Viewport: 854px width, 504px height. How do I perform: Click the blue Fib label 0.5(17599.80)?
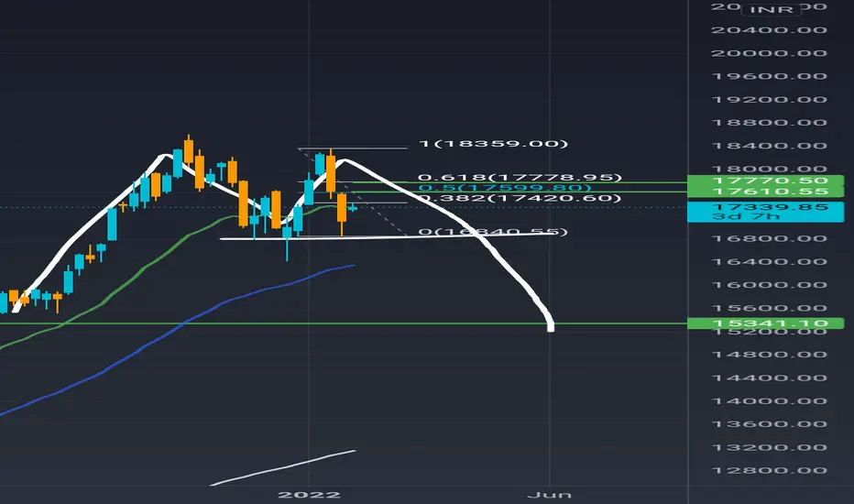tap(504, 188)
